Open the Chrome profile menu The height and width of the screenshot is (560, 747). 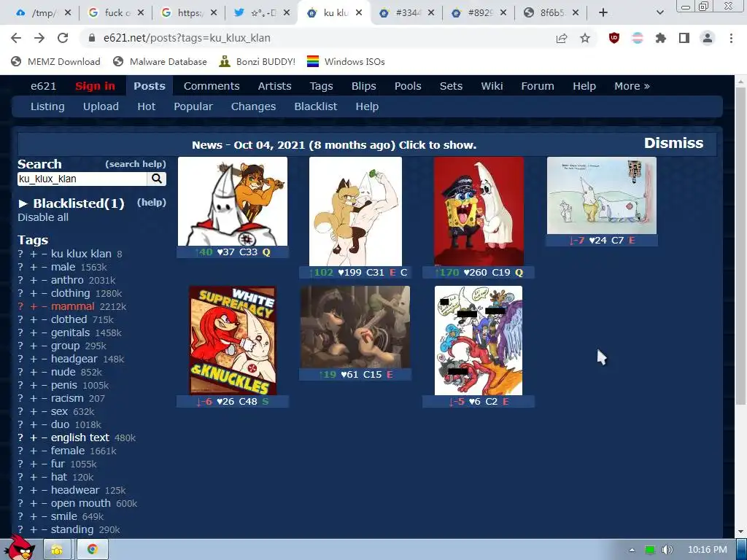[708, 38]
